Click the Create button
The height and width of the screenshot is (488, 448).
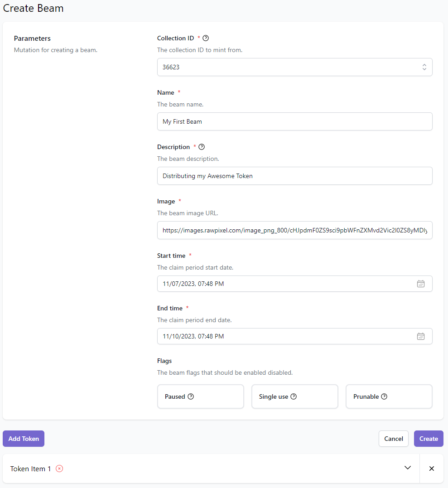coord(429,439)
